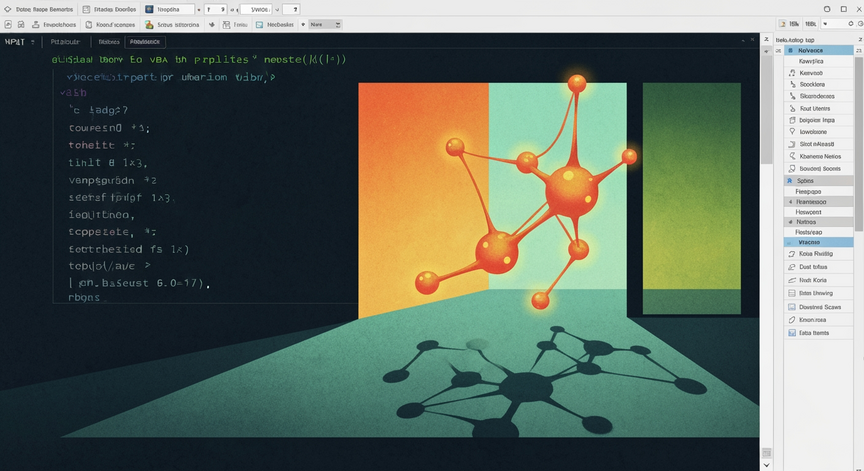864x471 pixels.
Task: Select the 'Flosts/eap' list entry
Action: 818,232
